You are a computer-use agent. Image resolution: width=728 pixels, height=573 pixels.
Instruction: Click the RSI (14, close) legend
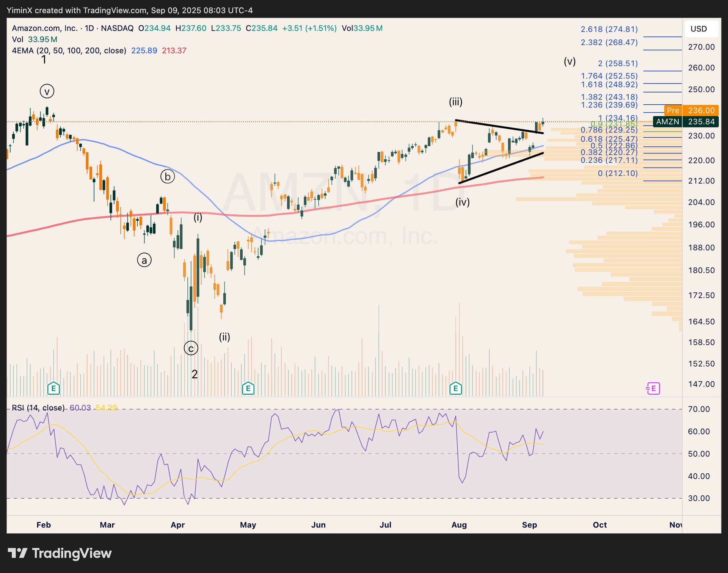(38, 408)
